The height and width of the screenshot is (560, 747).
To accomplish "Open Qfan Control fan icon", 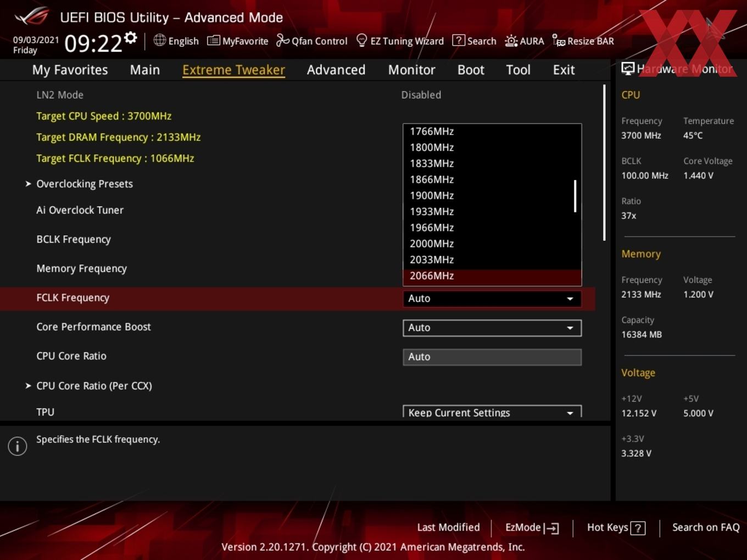I will pos(282,40).
